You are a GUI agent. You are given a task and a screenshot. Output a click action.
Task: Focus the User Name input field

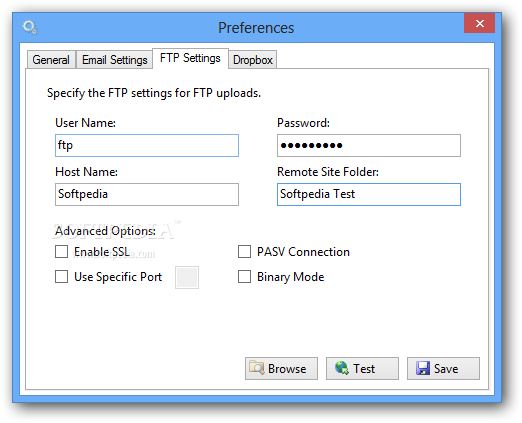pos(147,145)
